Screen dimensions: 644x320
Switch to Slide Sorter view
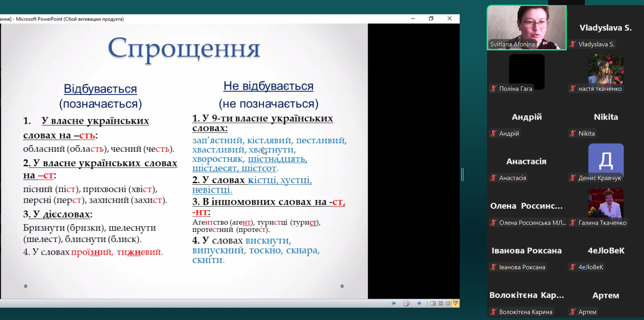[x=440, y=303]
